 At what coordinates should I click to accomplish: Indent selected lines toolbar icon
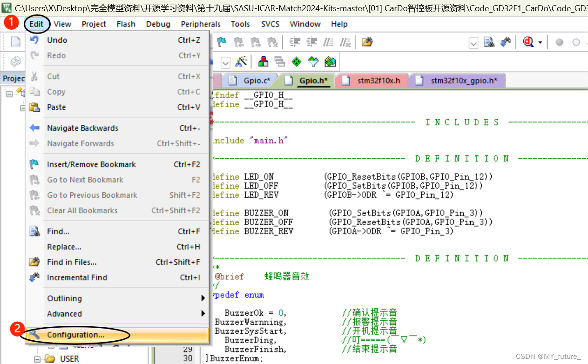[x=295, y=42]
